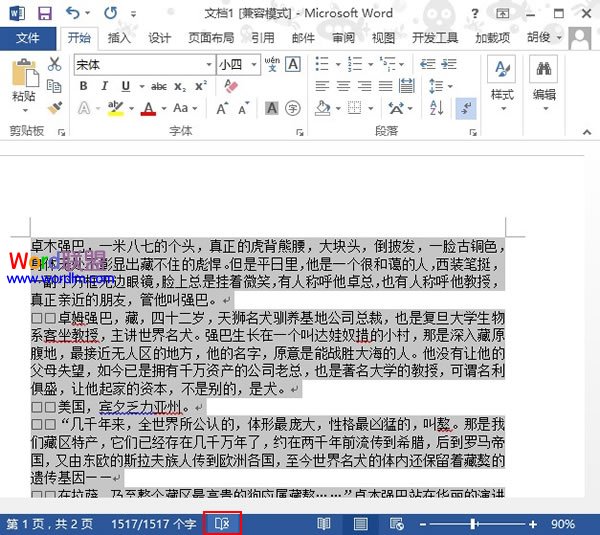
Task: Open the font size 小四 dropdown
Action: pos(254,65)
